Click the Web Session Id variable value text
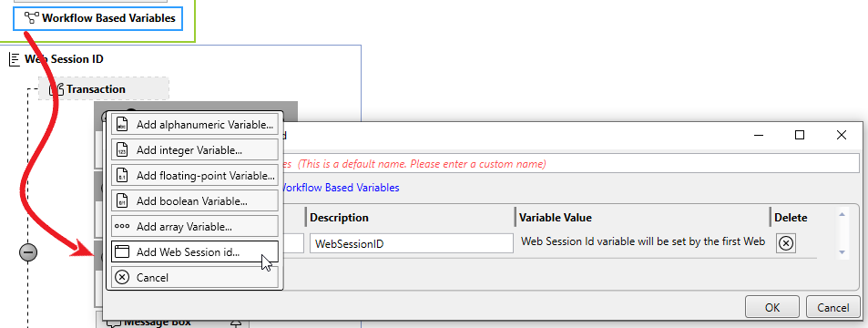 coord(643,241)
